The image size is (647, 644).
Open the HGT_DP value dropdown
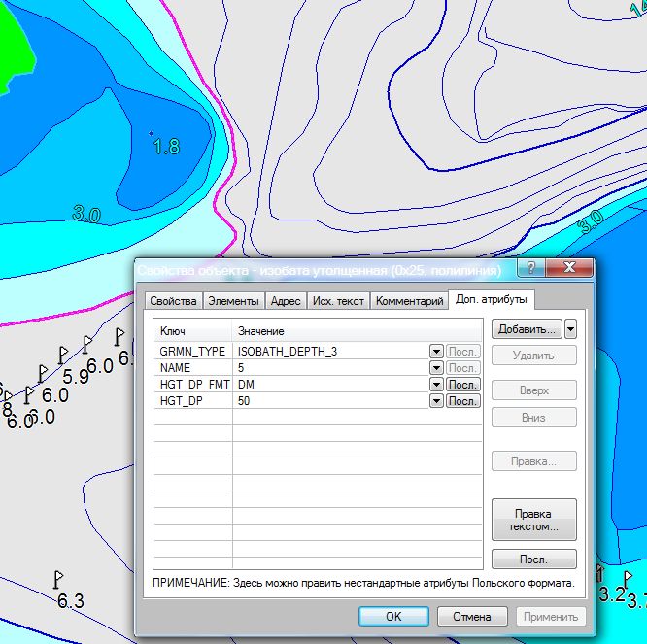[436, 401]
